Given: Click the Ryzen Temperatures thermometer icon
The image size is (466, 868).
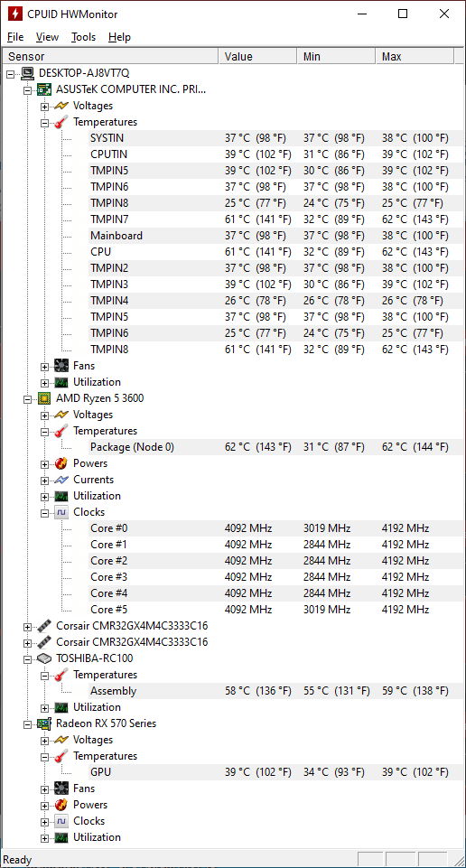Looking at the screenshot, I should 61,431.
